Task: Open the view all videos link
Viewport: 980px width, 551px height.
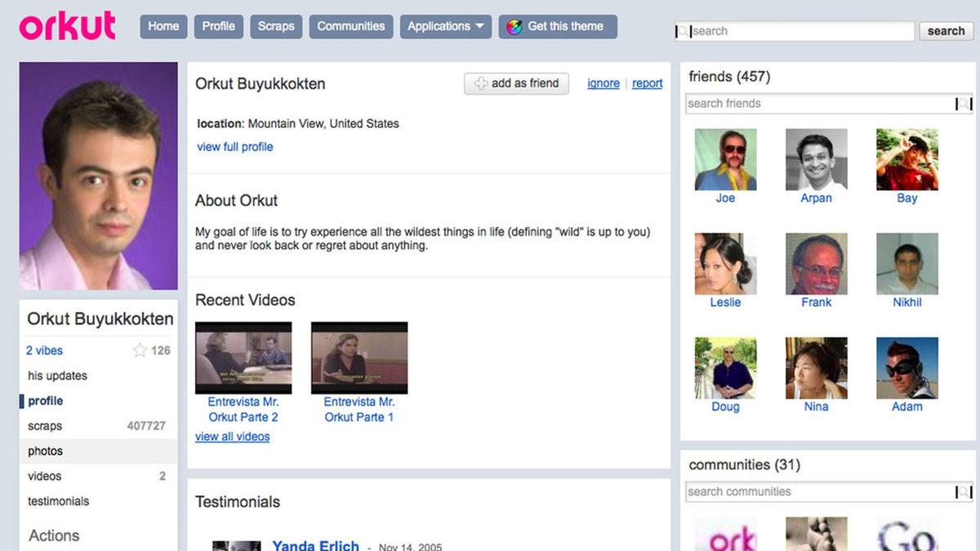Action: (232, 437)
